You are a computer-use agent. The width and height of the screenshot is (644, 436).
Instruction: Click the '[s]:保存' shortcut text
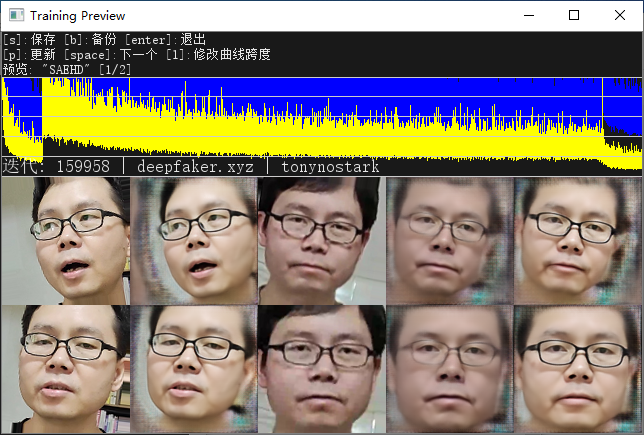pyautogui.click(x=29, y=40)
